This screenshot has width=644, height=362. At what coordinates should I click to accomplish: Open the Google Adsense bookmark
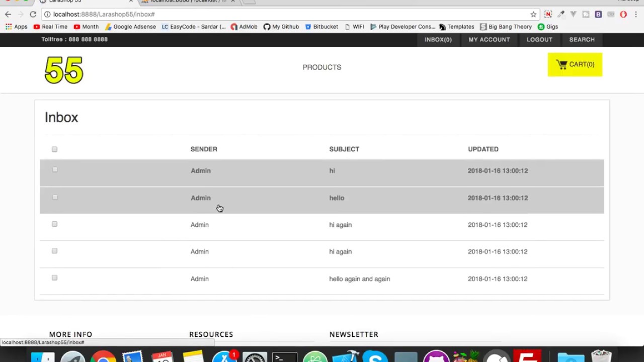130,27
